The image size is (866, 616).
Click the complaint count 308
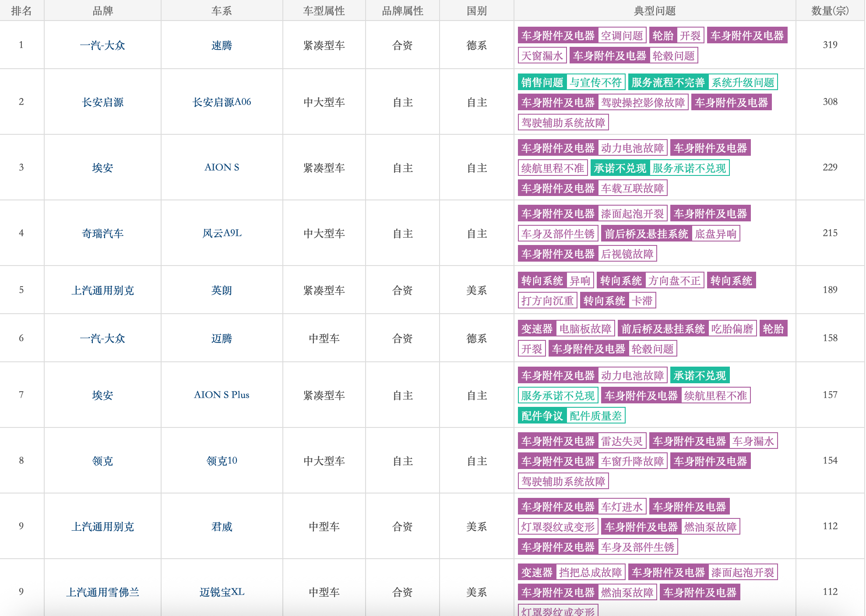830,101
